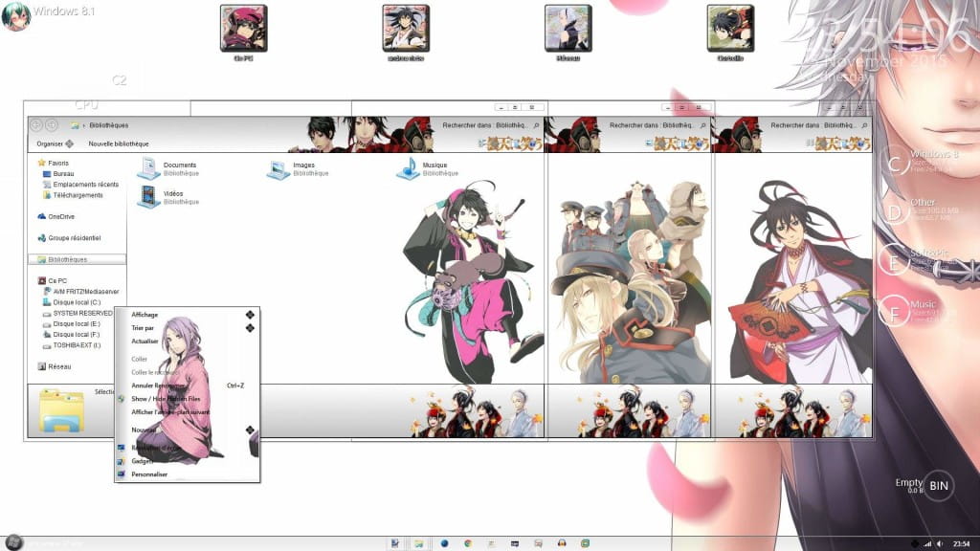The image size is (980, 551).
Task: Click the back navigation arrow
Action: pyautogui.click(x=36, y=123)
